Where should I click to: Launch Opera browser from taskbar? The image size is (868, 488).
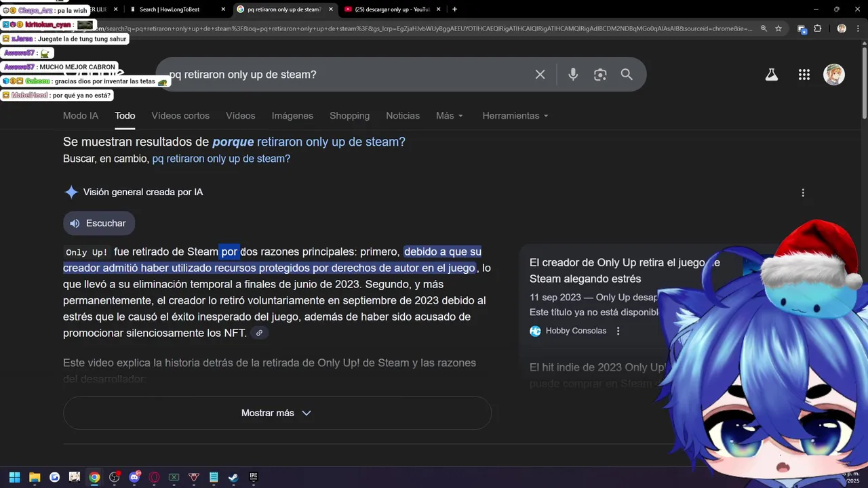(154, 477)
